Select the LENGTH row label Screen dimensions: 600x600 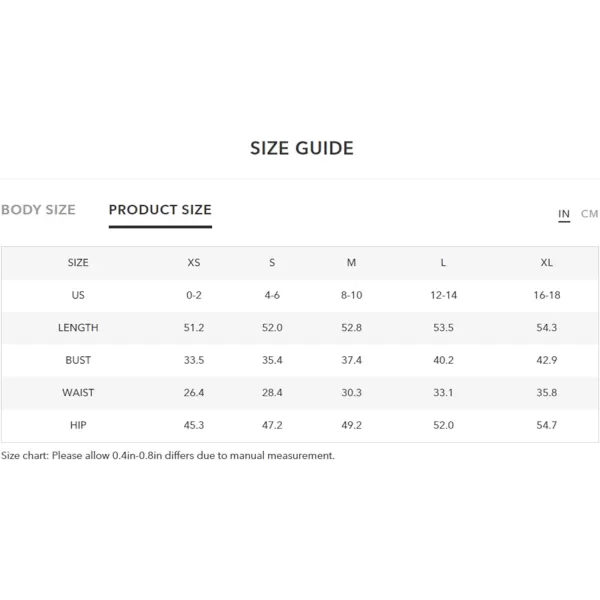point(78,328)
